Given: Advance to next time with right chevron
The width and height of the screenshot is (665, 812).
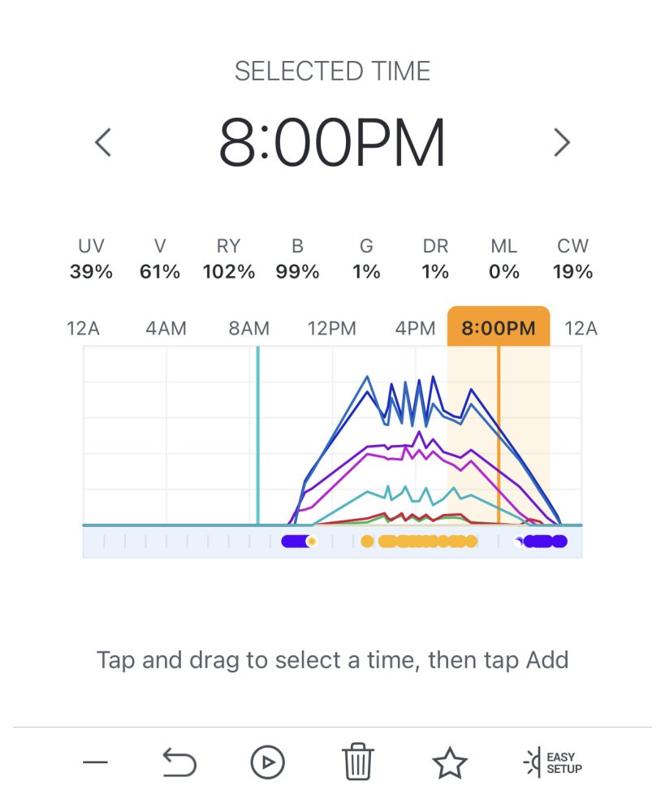Looking at the screenshot, I should (x=562, y=143).
